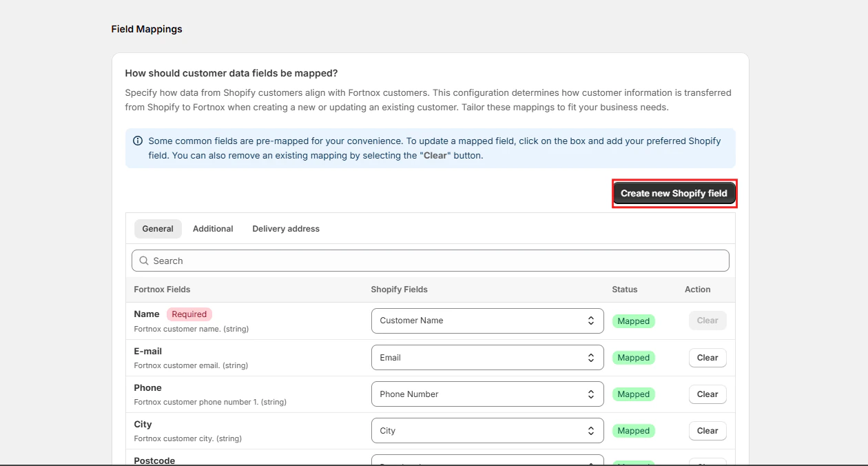Image resolution: width=868 pixels, height=466 pixels.
Task: Click 'How should customer data fields be mapped?' heading
Action: (231, 73)
